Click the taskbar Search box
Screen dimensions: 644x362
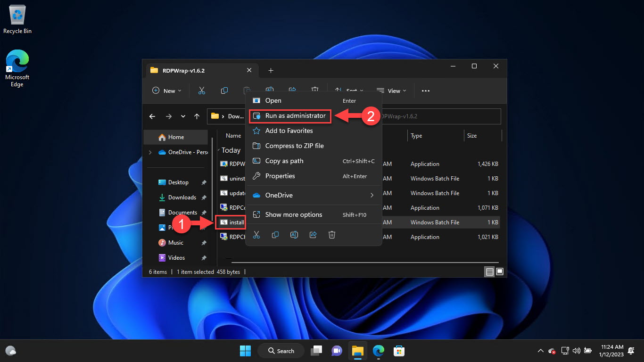[281, 351]
